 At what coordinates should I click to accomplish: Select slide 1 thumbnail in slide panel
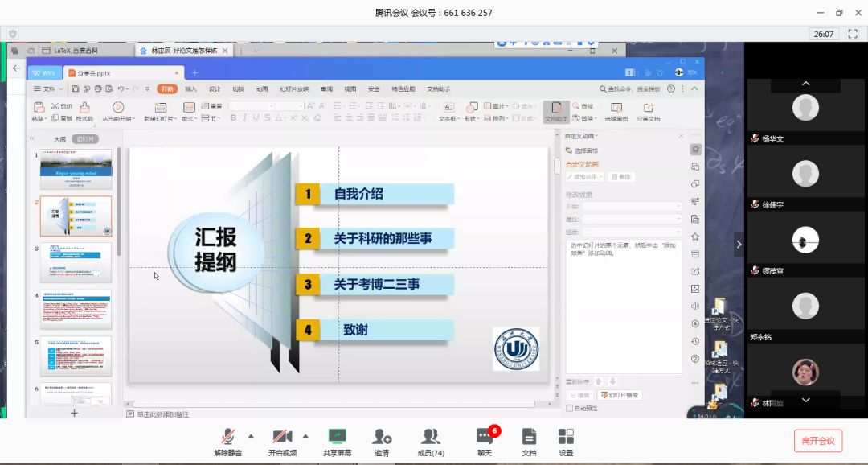[76, 169]
